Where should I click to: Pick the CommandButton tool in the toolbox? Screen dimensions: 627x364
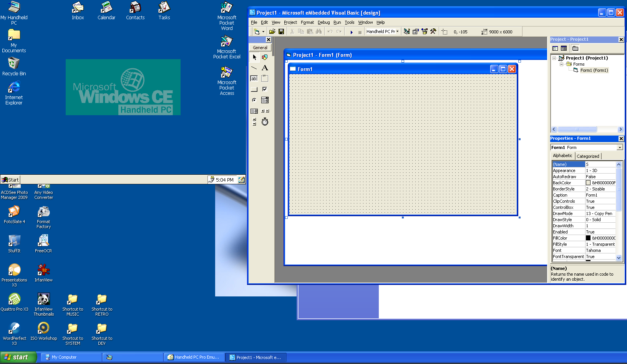click(254, 89)
